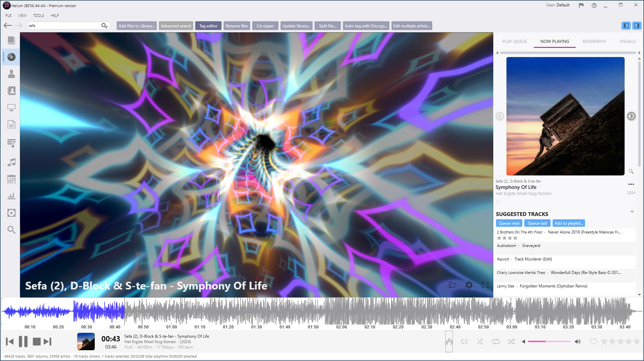
Task: Rate track with the fifth star
Action: pyautogui.click(x=637, y=341)
